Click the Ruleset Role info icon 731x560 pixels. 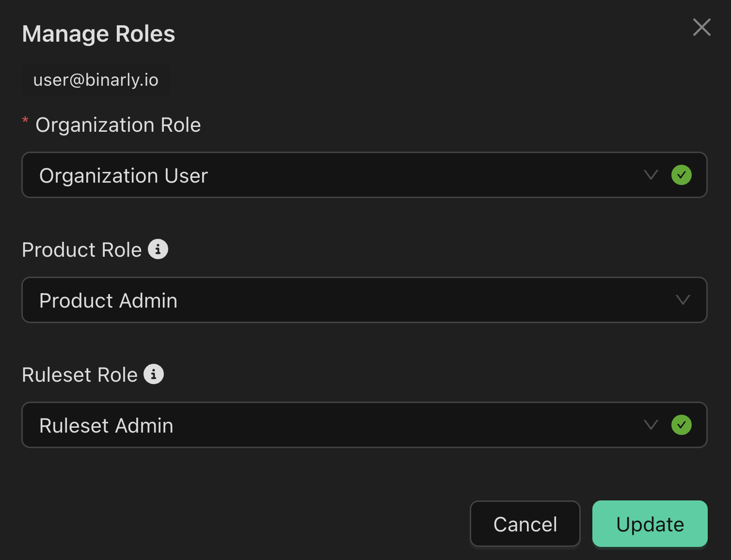tap(154, 374)
